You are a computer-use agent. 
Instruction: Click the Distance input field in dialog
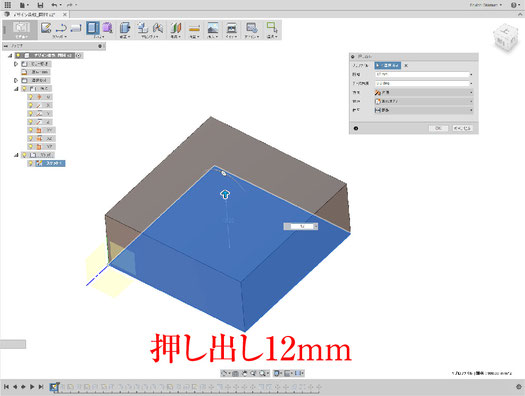coord(424,74)
